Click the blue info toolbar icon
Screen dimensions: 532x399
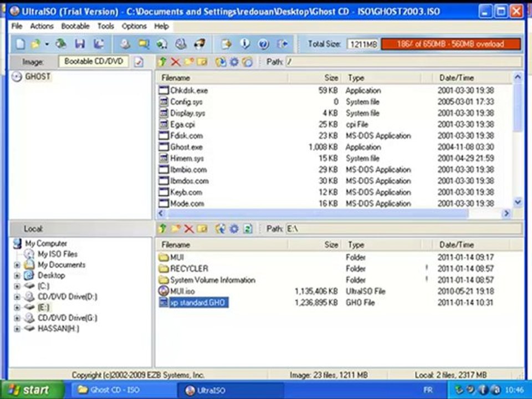click(x=244, y=44)
